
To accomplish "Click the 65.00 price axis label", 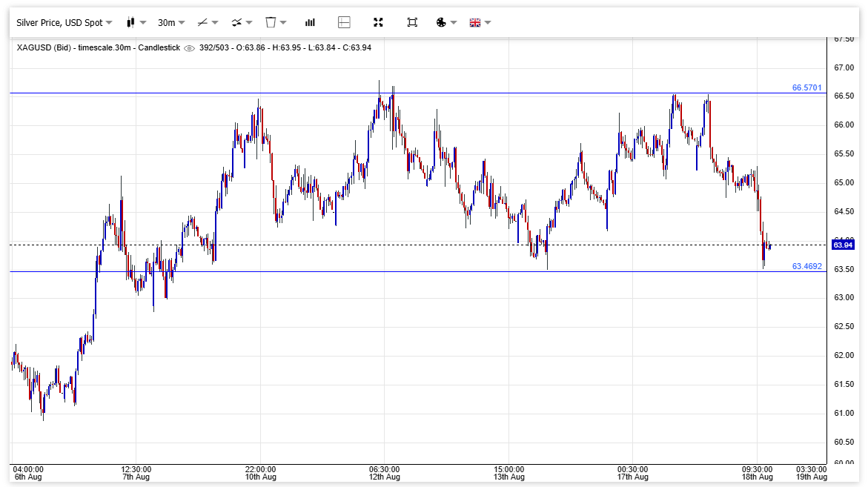I will pyautogui.click(x=844, y=182).
